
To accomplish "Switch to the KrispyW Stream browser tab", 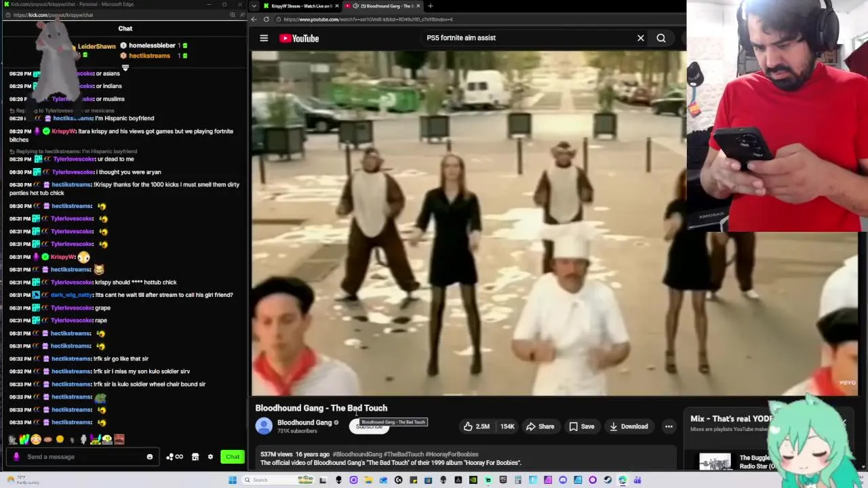I will (x=301, y=6).
